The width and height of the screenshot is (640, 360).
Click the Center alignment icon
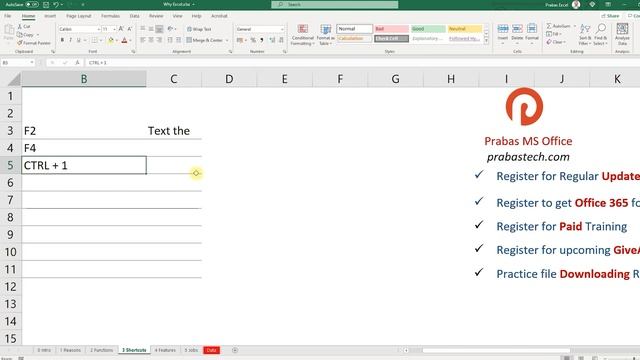151,40
